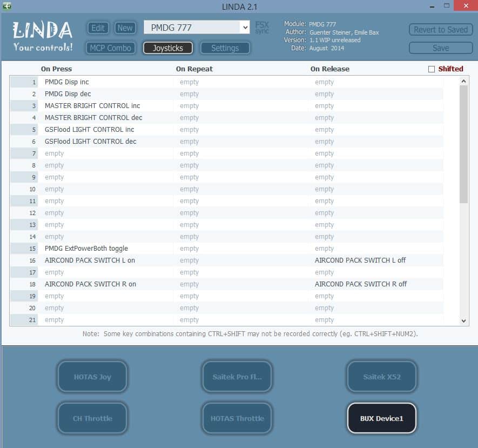
Task: Maximize the LINDA 2.1 window
Action: click(x=447, y=6)
